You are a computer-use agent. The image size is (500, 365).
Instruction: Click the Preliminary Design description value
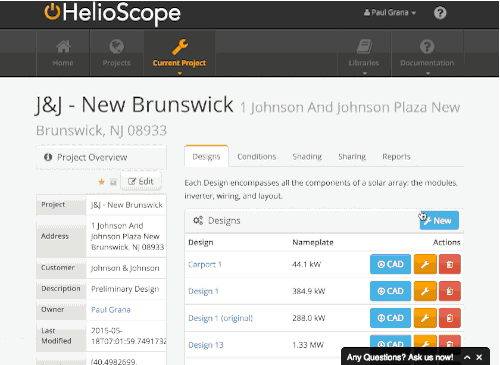click(125, 289)
